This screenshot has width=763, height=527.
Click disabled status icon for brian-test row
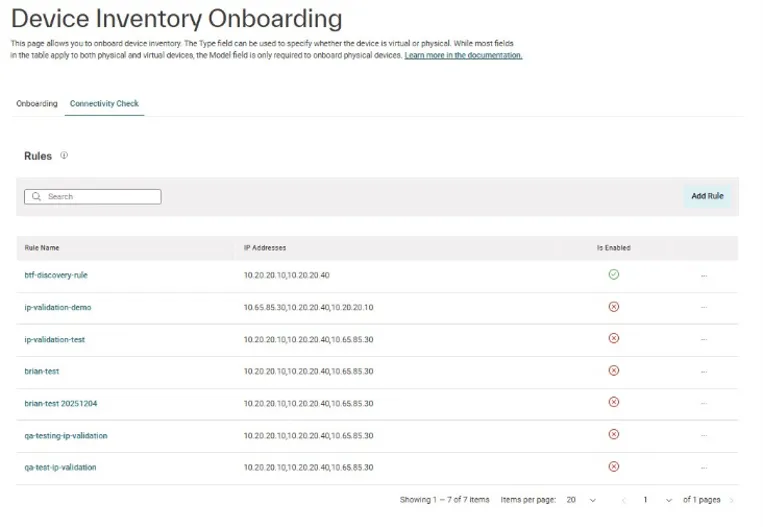(x=614, y=370)
